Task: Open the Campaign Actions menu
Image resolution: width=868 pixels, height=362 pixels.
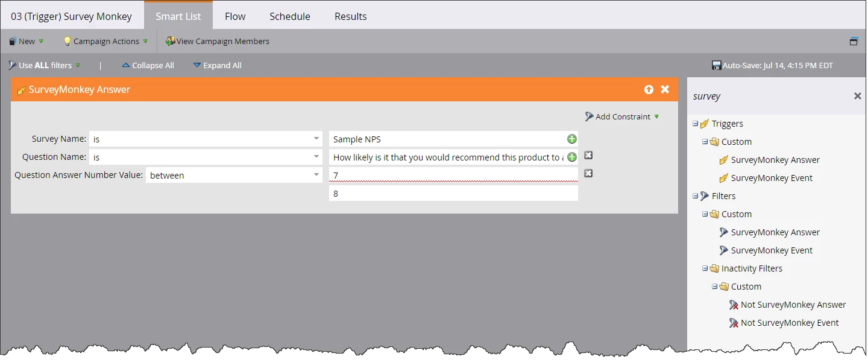Action: [x=105, y=41]
